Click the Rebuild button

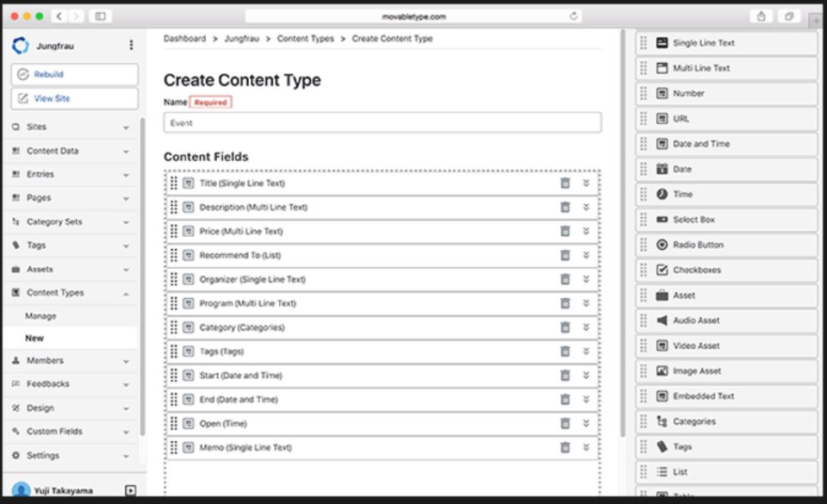(x=72, y=73)
